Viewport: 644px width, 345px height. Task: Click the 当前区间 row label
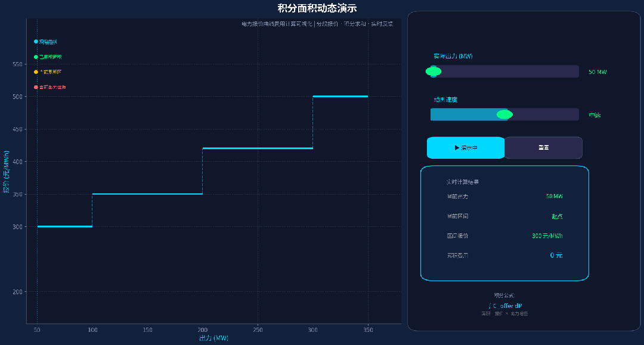(457, 216)
